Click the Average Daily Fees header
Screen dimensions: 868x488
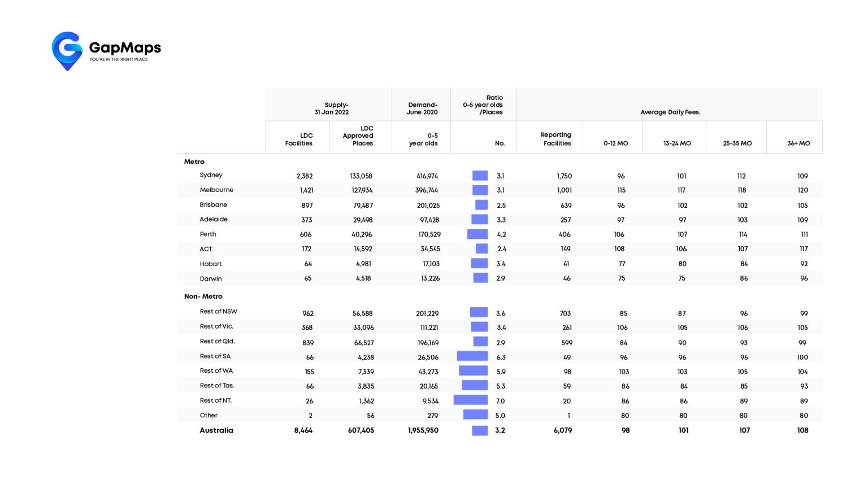(670, 112)
